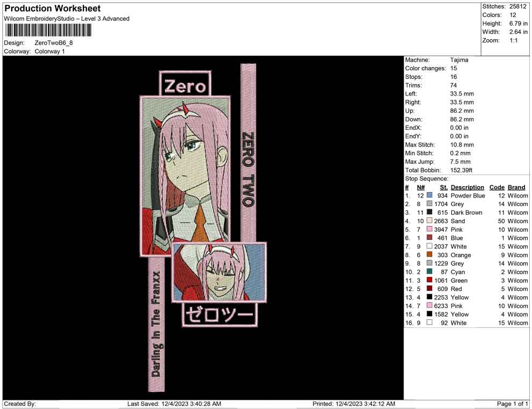
Task: Select the Max Jump value 7.5 mm
Action: point(460,162)
